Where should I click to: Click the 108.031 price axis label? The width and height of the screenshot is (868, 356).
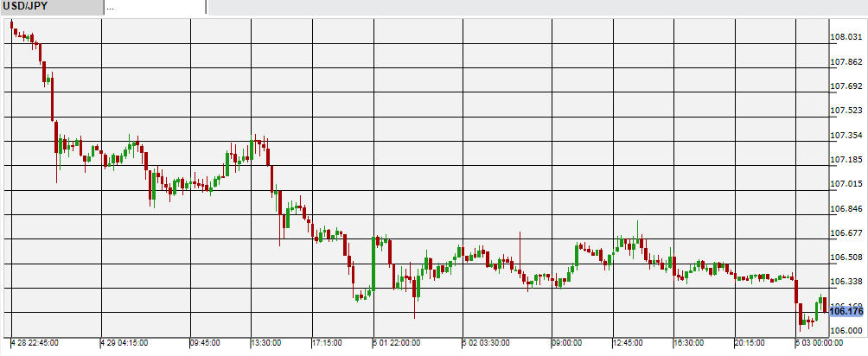click(x=846, y=37)
